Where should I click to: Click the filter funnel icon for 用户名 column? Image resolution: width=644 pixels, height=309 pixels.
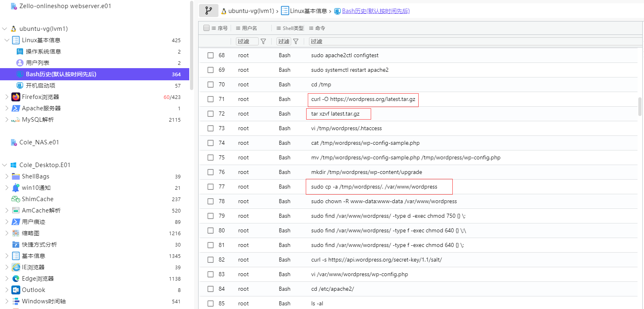pos(263,41)
